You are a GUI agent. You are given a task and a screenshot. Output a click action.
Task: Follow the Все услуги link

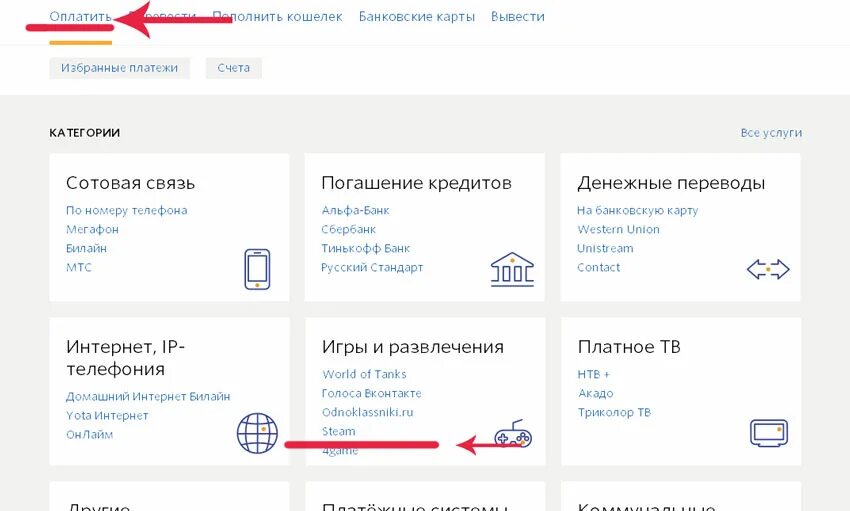tap(771, 133)
